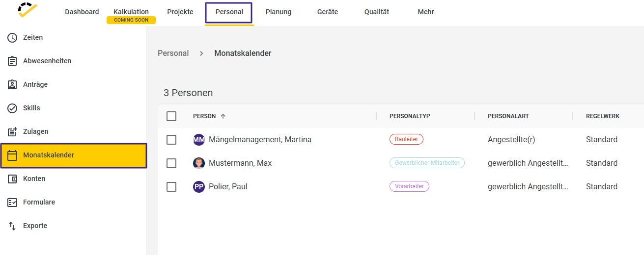
Task: Switch to the Planung tab
Action: [x=279, y=12]
